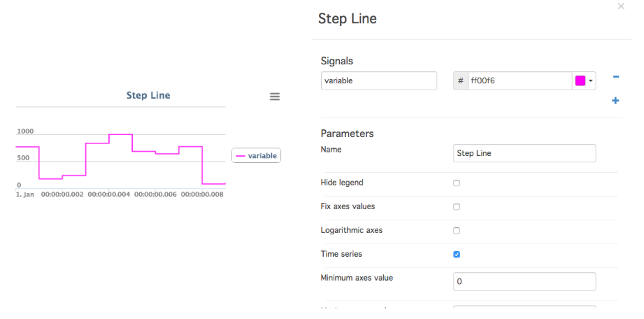Remove signal with the minus icon
The image size is (644, 319).
(615, 77)
